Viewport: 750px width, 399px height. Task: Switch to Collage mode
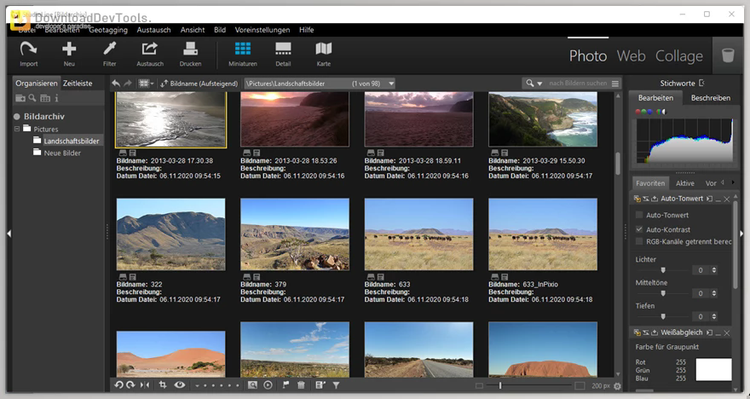pos(679,56)
